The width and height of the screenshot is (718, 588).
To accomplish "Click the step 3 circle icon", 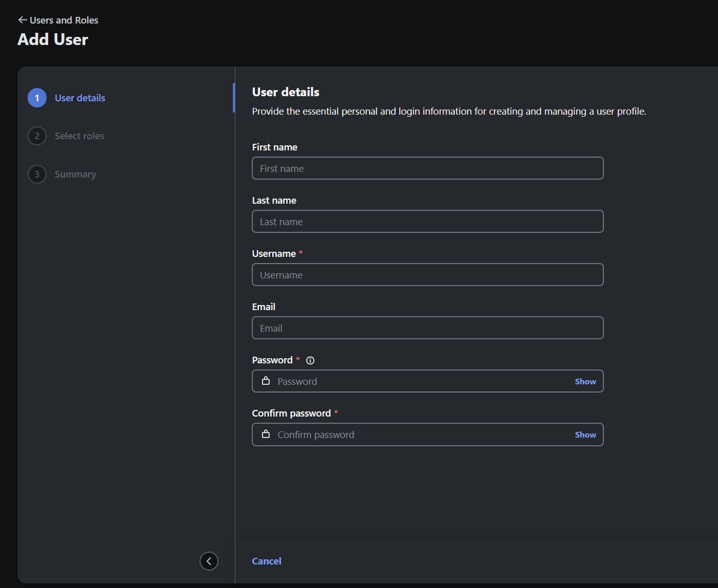I will [x=37, y=174].
